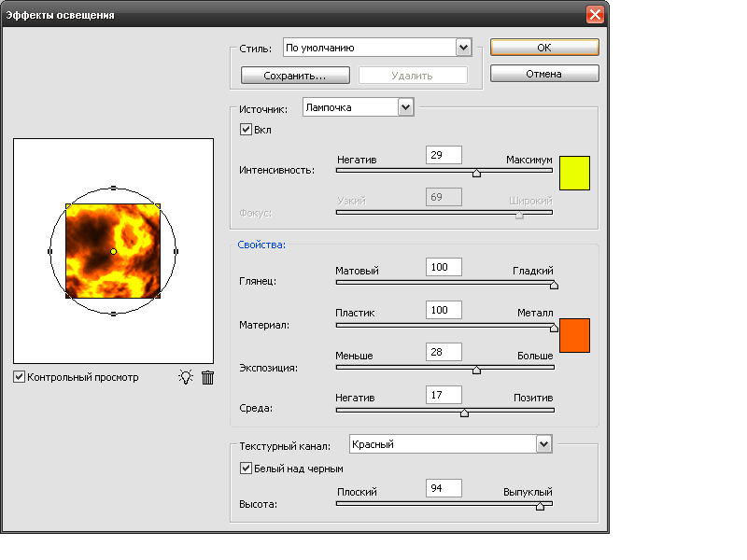This screenshot has height=560, width=747.
Task: Click the Пластик material label
Action: click(355, 313)
